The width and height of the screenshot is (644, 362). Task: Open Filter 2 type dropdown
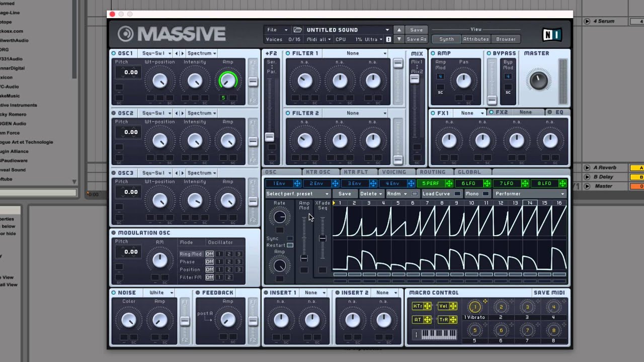pyautogui.click(x=356, y=113)
